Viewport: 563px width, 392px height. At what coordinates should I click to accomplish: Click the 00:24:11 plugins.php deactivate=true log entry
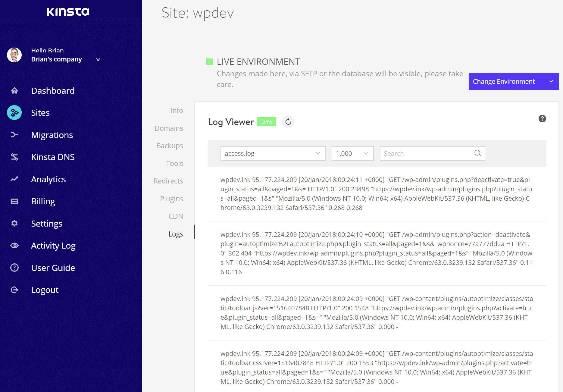coord(377,194)
